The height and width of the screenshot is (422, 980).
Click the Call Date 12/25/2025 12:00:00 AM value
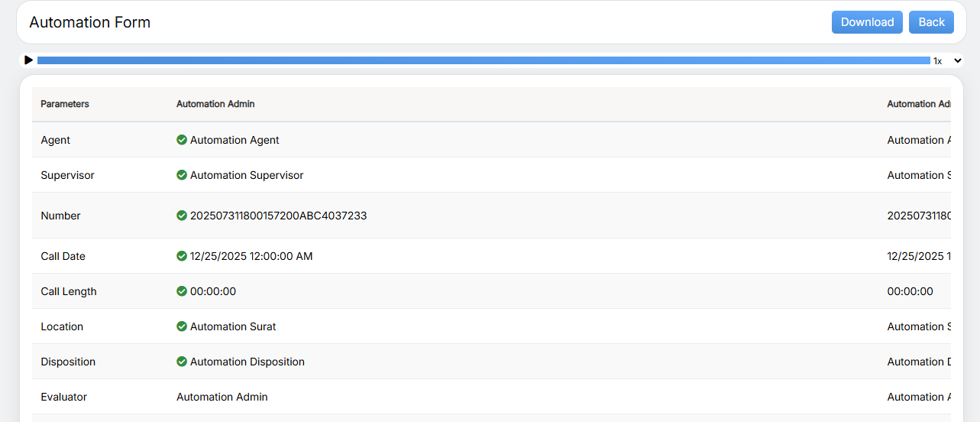point(251,256)
